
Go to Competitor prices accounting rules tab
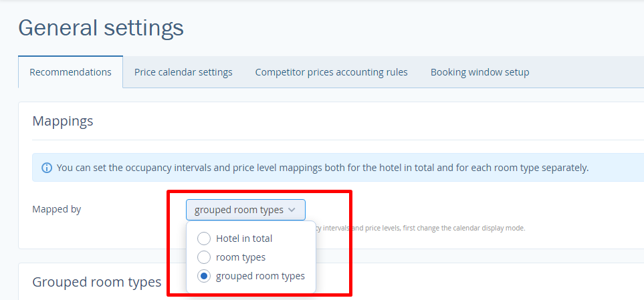(x=331, y=72)
